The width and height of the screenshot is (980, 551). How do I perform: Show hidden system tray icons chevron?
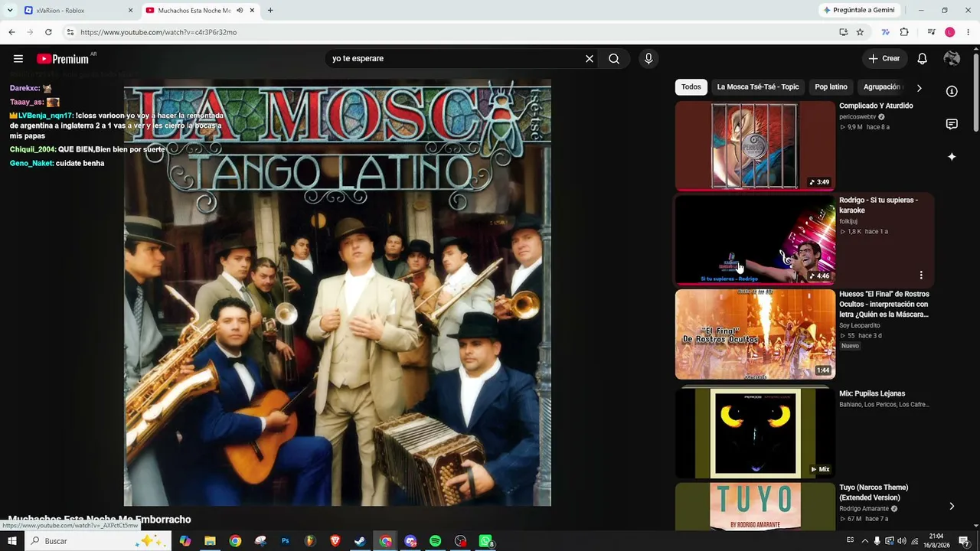[865, 541]
